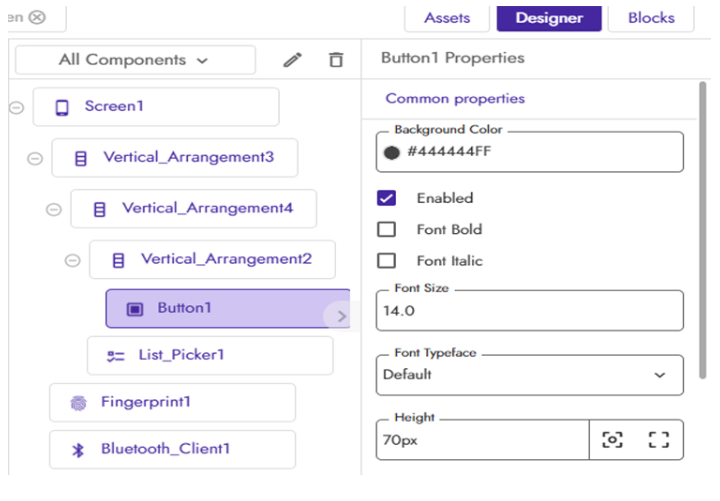Click the Background Color black swatch
Viewport: 720px width, 501px height.
tap(392, 152)
